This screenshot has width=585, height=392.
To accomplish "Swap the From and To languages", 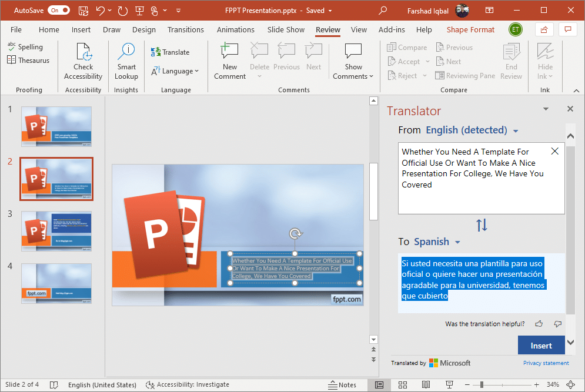I will [482, 225].
